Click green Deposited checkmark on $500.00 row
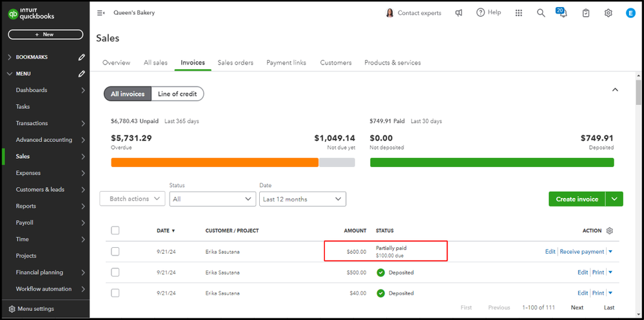This screenshot has width=644, height=320. (x=381, y=272)
